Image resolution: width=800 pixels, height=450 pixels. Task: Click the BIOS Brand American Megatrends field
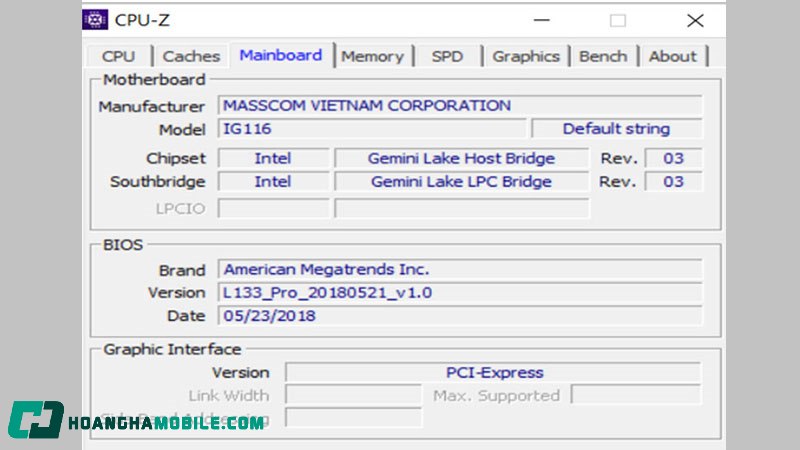(x=460, y=269)
